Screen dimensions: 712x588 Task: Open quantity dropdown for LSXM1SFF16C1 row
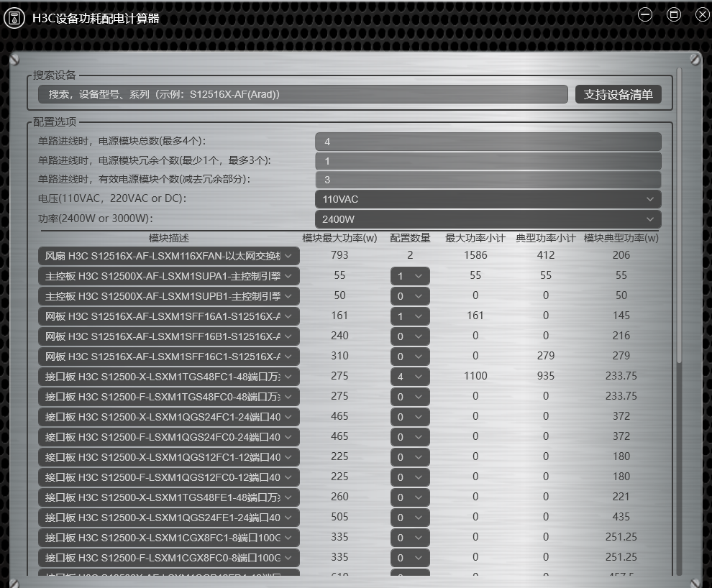click(410, 357)
